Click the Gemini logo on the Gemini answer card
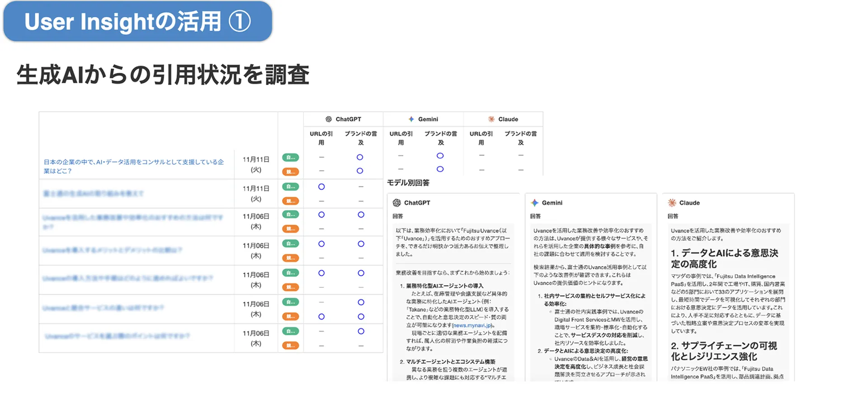This screenshot has width=868, height=396. [535, 203]
